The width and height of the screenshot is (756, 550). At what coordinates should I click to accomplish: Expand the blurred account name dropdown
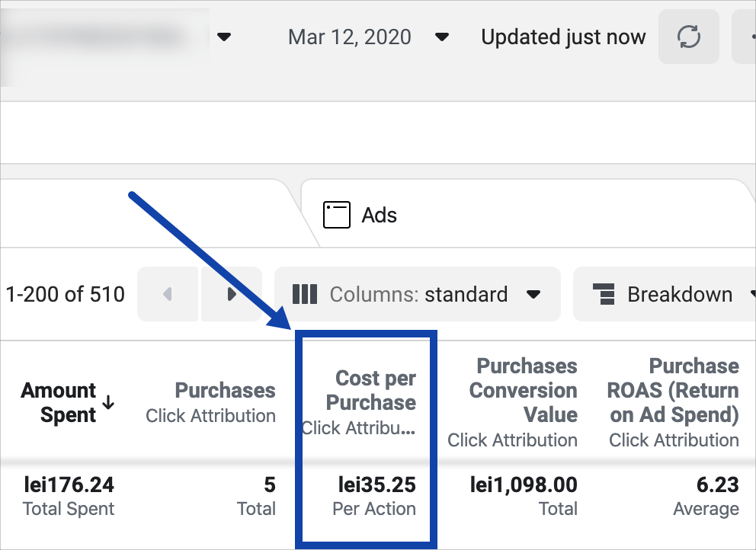coord(223,37)
